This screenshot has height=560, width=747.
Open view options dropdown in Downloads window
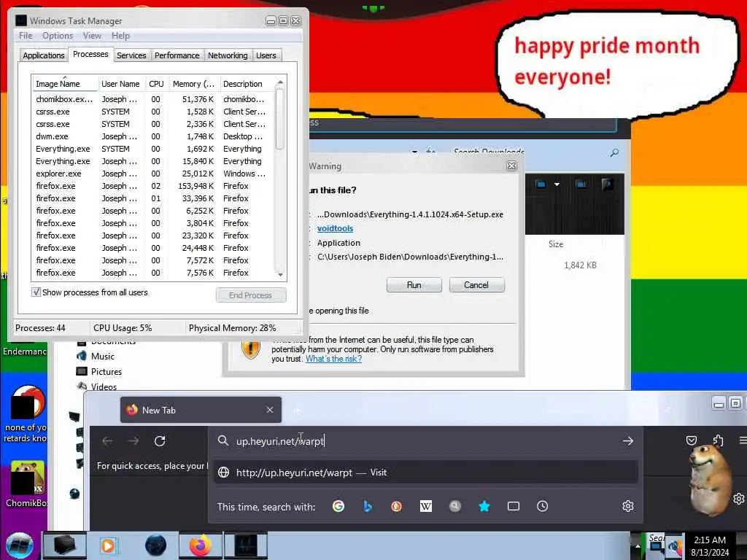coord(557,184)
